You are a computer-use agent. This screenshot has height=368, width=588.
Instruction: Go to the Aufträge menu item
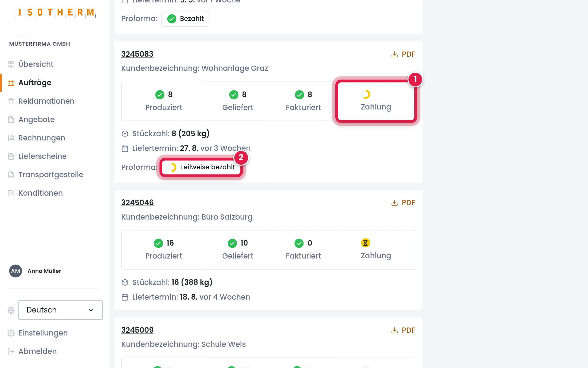[x=35, y=83]
